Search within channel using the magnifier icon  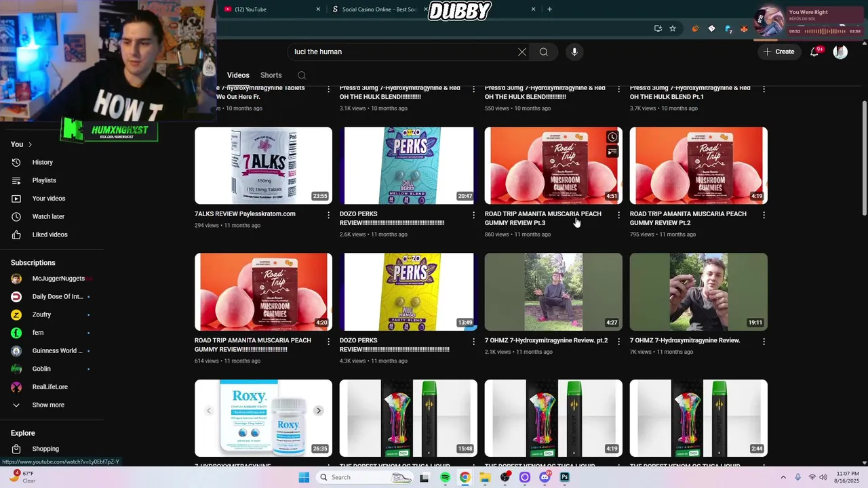[x=302, y=75]
